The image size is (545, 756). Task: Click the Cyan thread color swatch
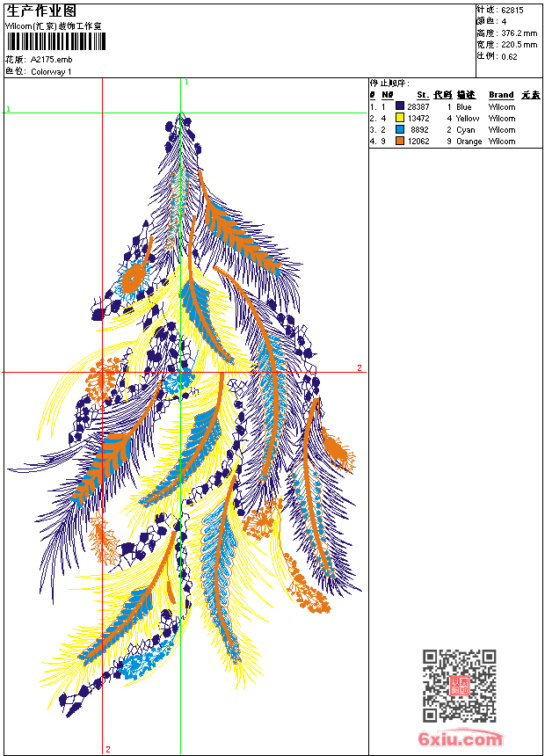tap(400, 129)
